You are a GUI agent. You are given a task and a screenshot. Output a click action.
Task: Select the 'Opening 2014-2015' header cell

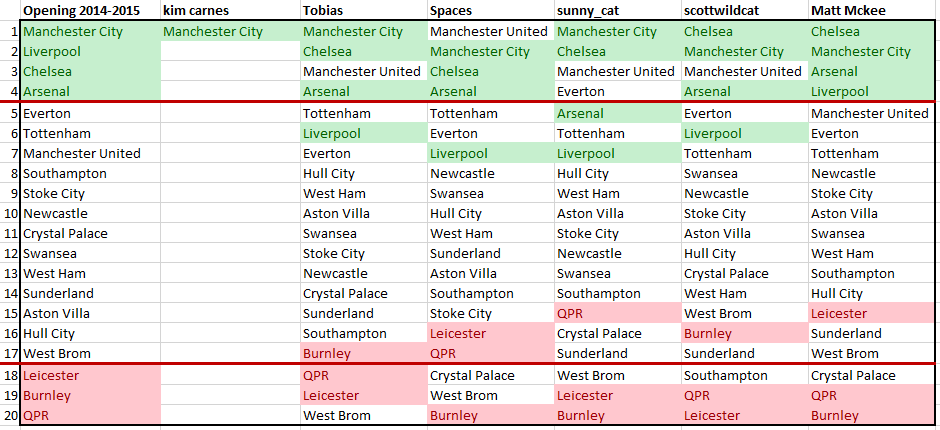tap(91, 10)
